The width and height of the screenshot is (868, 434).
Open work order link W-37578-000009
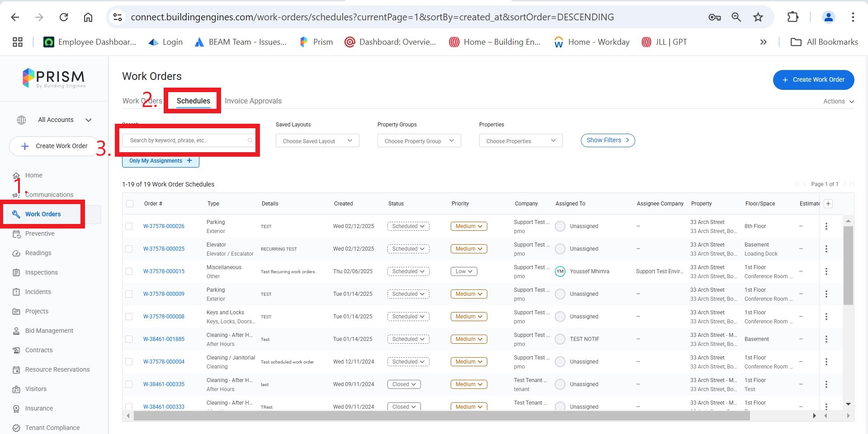point(164,294)
